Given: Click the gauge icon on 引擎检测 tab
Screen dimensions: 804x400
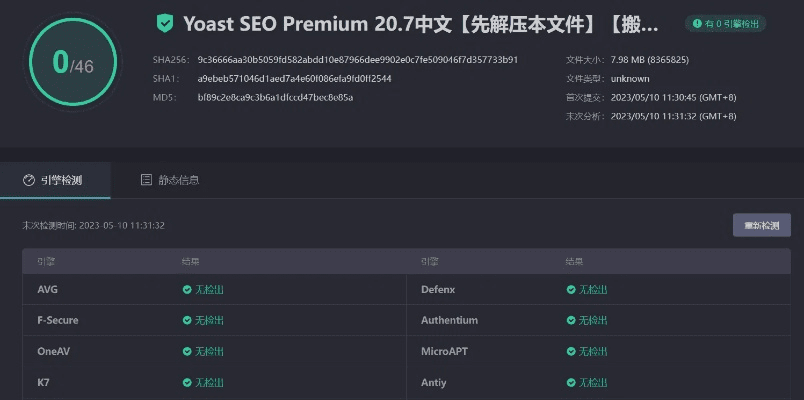Looking at the screenshot, I should click(x=29, y=180).
